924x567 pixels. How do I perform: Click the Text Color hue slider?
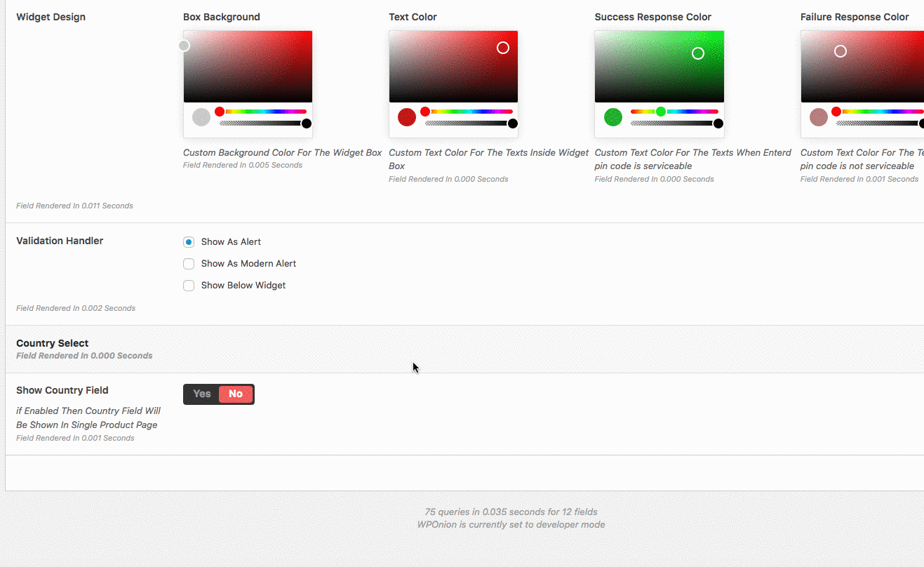(x=469, y=112)
